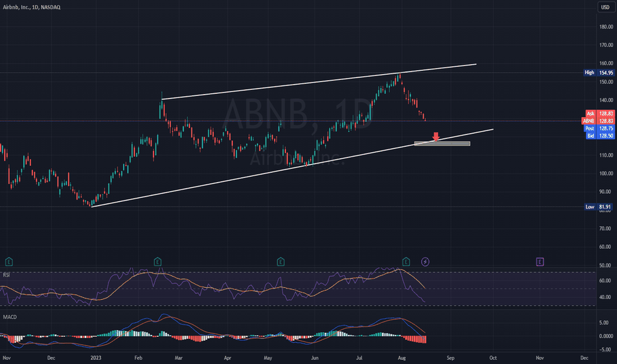This screenshot has height=364, width=617.
Task: Select the MACD indicator label
Action: pos(10,317)
